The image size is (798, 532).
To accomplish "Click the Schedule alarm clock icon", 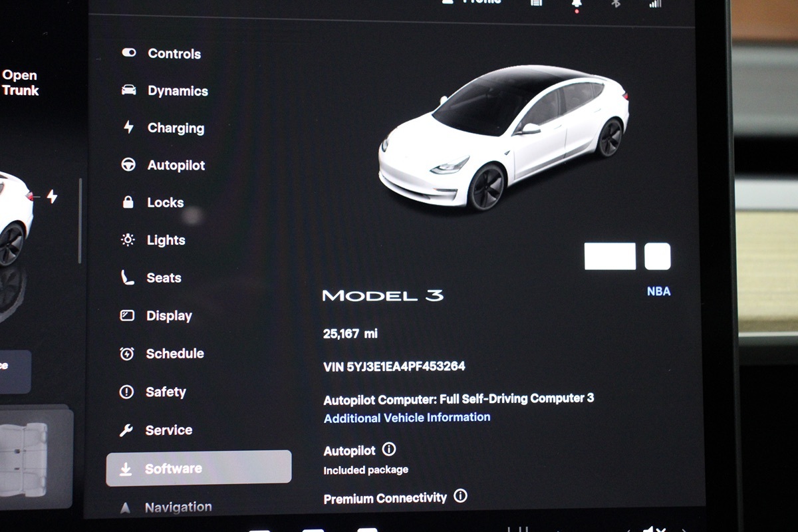I will click(x=127, y=354).
